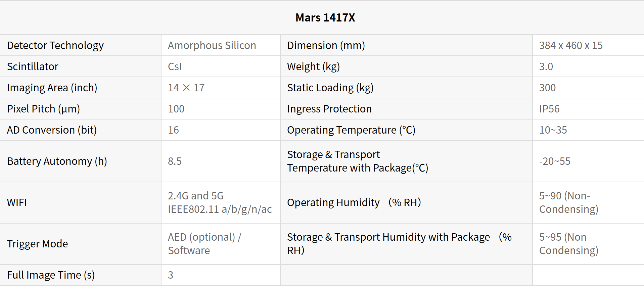Screen dimensions: 644x286
Task: Select the CsI value cell
Action: coord(175,66)
